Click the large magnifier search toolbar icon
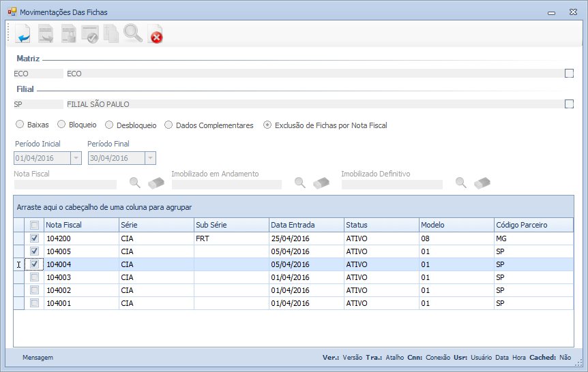 tap(133, 33)
